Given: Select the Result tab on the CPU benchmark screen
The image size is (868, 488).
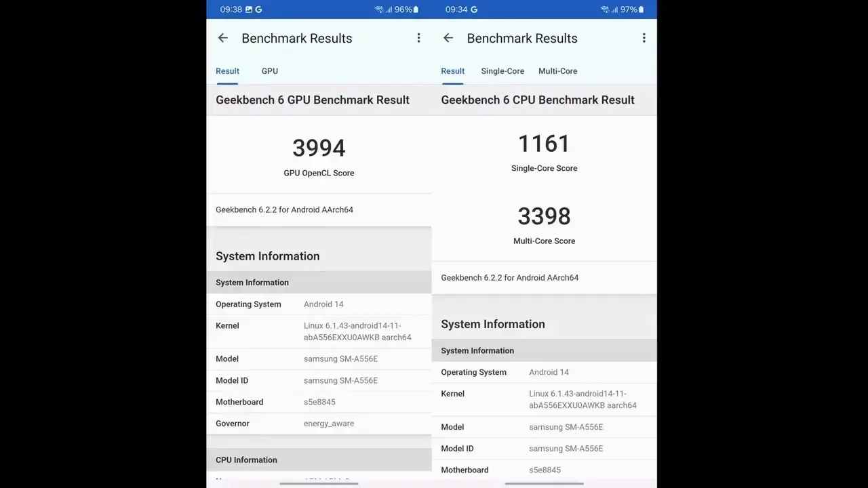Looking at the screenshot, I should pos(452,70).
